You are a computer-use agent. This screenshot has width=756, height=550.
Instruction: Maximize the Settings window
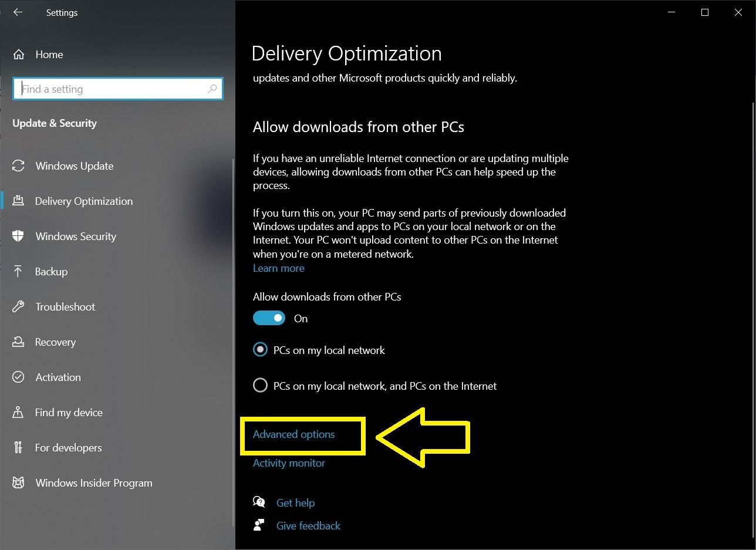point(705,12)
